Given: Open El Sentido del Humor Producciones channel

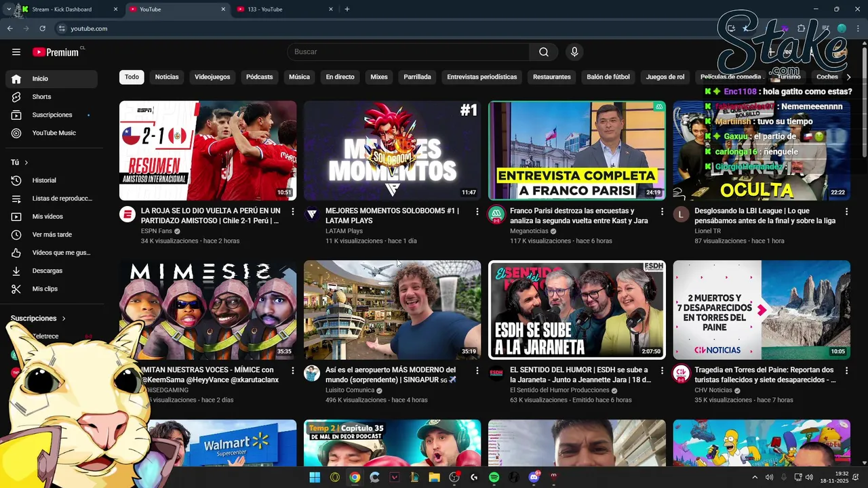Looking at the screenshot, I should pos(559,390).
